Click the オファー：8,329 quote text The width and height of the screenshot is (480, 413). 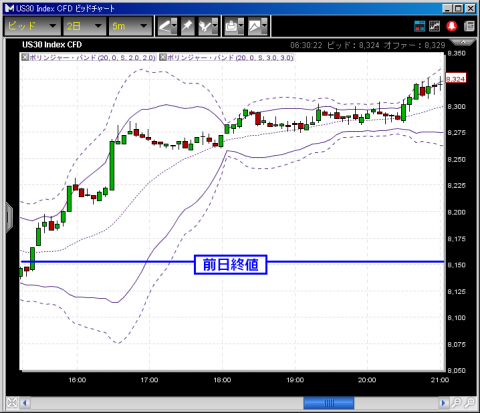point(414,45)
